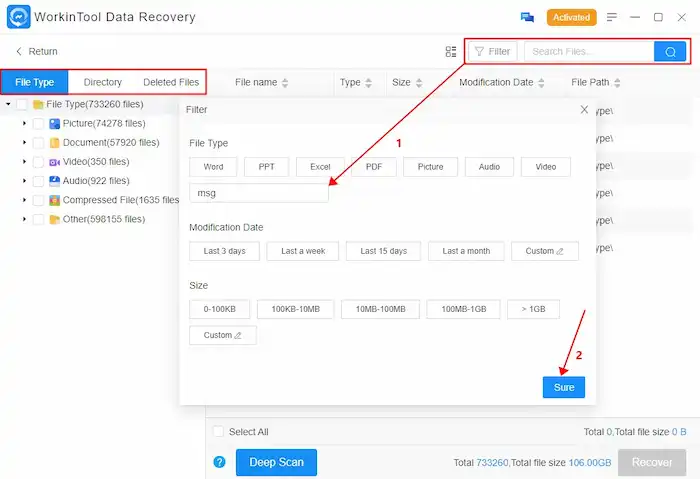The height and width of the screenshot is (479, 700).
Task: Click the Other category folder icon
Action: click(54, 219)
